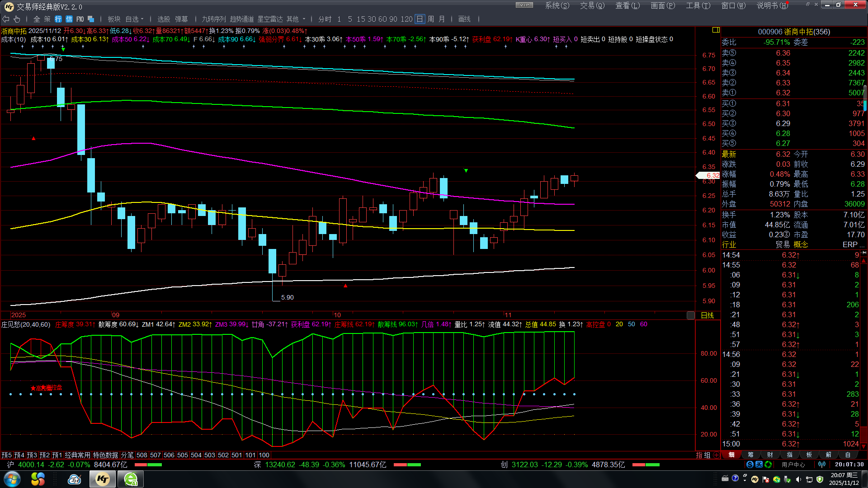Toggle the gray square beside 日线 label
868x488 pixels.
click(690, 315)
